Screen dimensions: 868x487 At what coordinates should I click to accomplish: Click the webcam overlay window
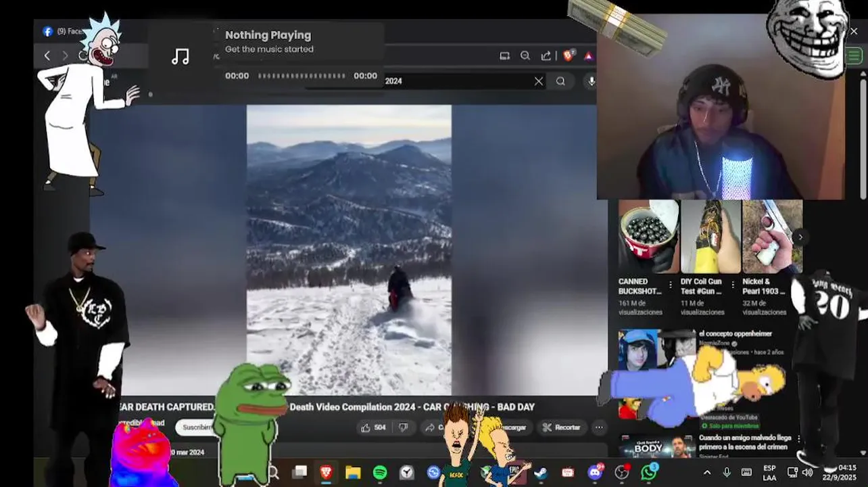click(721, 108)
